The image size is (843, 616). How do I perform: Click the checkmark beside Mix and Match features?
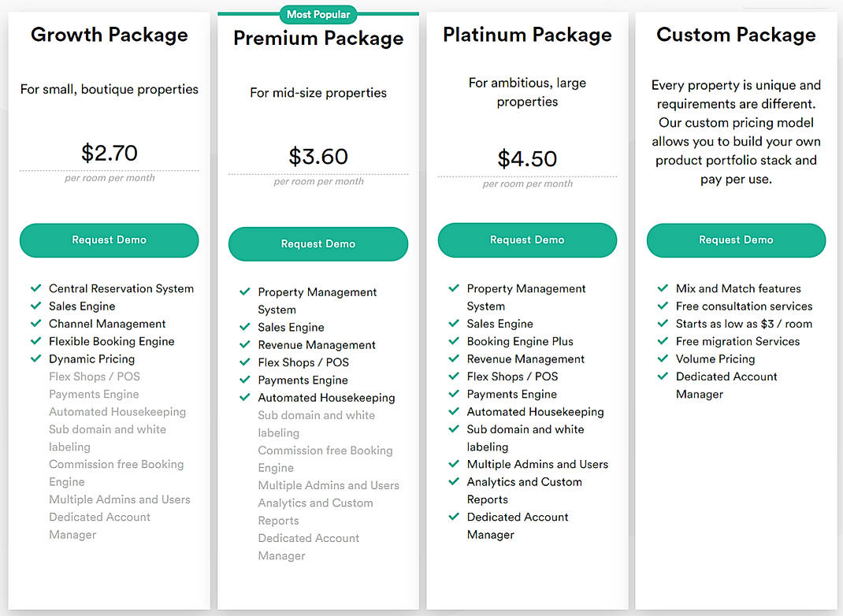663,288
